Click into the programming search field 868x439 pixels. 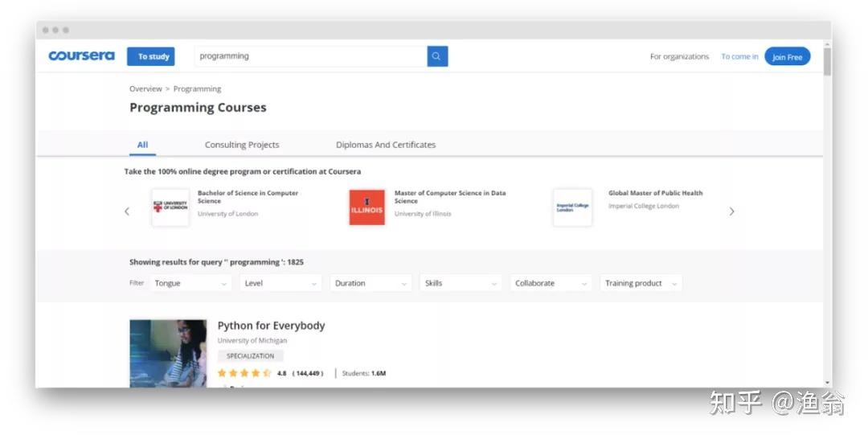pyautogui.click(x=310, y=56)
